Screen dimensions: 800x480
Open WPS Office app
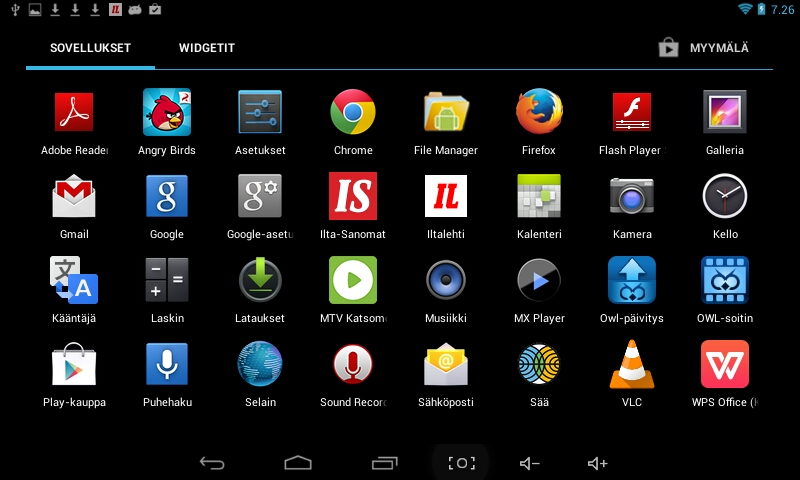(725, 364)
